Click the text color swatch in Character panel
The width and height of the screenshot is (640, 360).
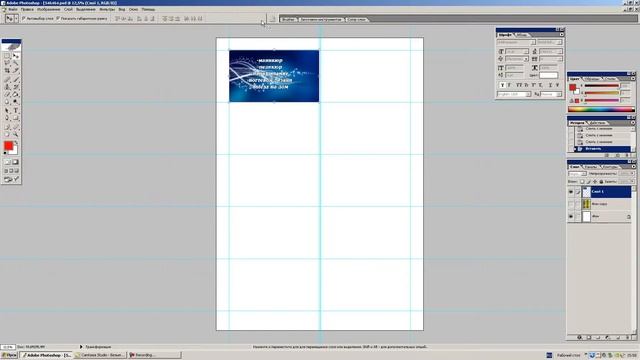pyautogui.click(x=549, y=75)
